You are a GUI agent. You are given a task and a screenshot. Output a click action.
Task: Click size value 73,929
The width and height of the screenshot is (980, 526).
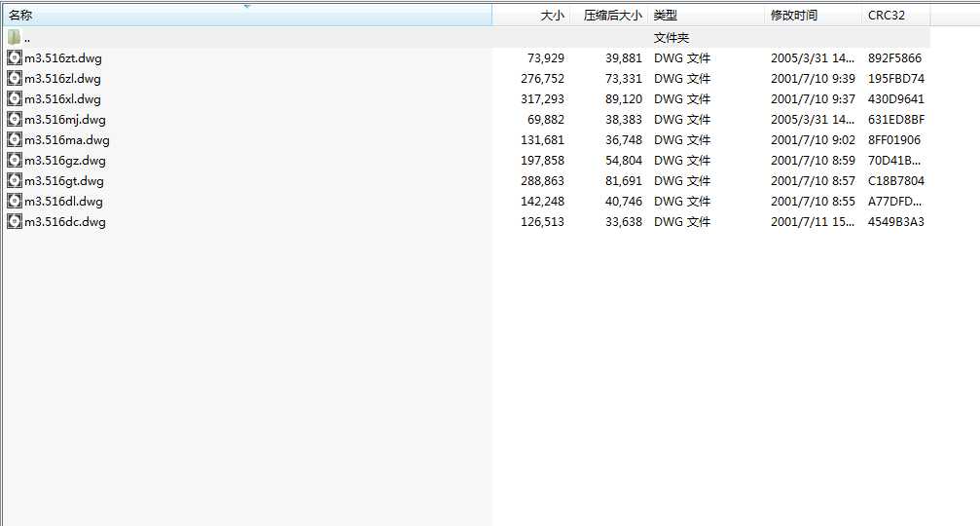[546, 58]
